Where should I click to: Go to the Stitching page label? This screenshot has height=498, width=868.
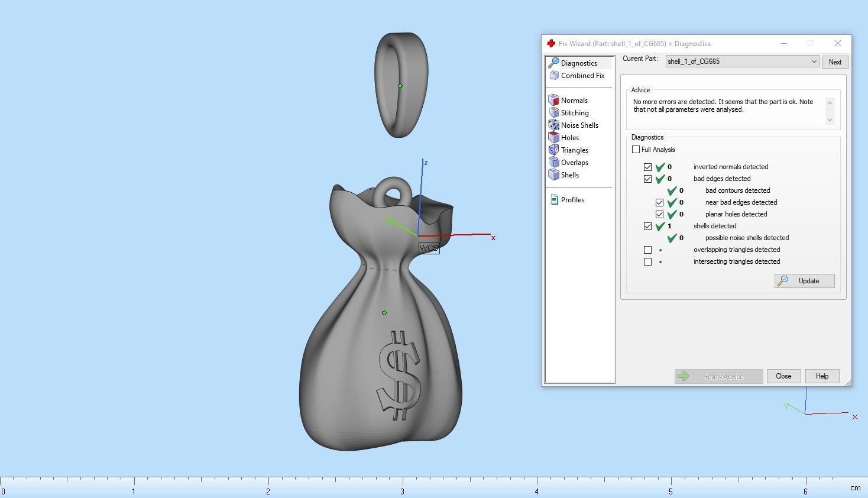click(x=575, y=113)
